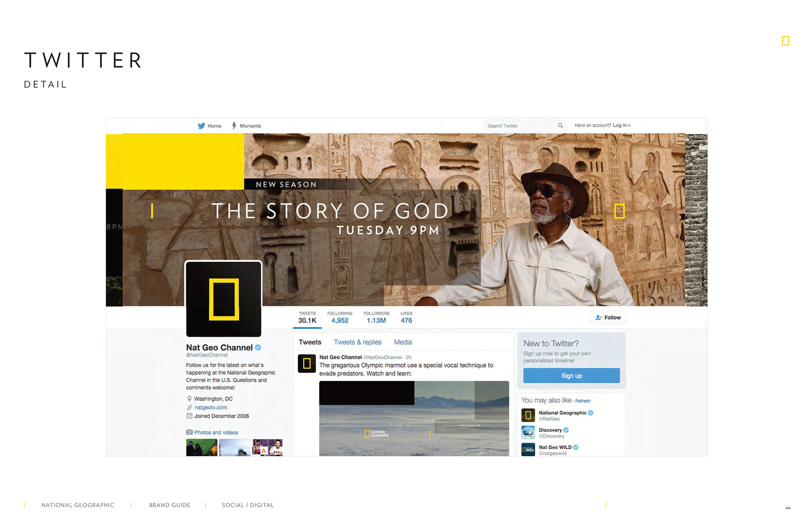Click the Nat Geo avatar beside the tweet
Viewport: 812px width, 525px height.
tap(307, 364)
